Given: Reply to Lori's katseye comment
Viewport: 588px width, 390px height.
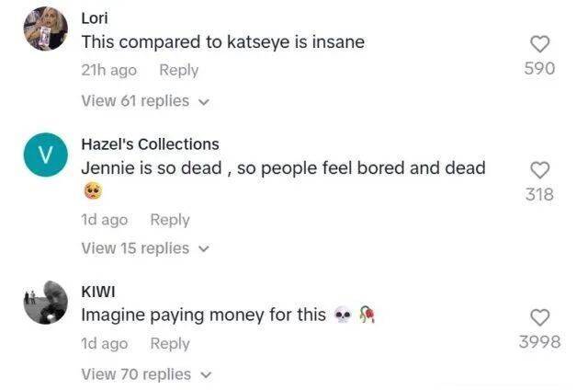Looking at the screenshot, I should 178,70.
